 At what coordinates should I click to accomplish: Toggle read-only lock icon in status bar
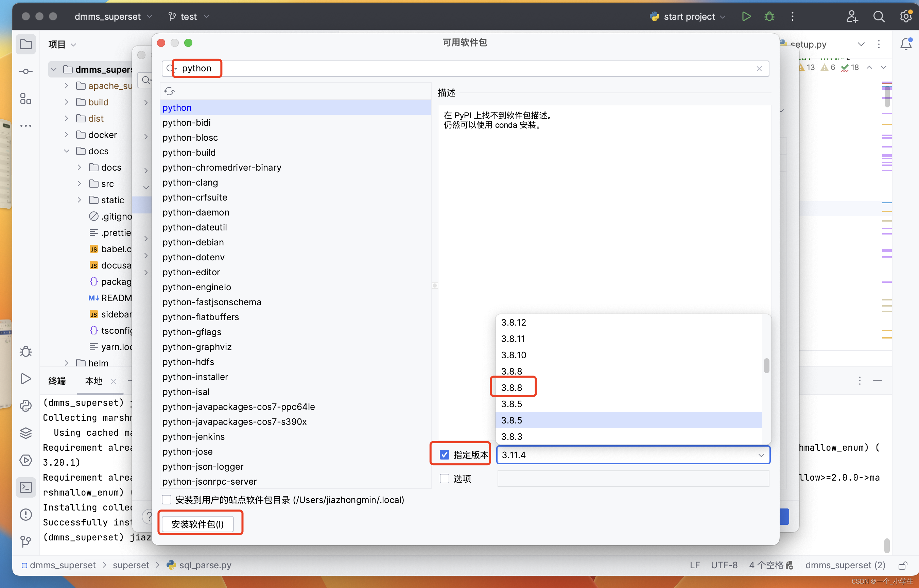click(903, 566)
